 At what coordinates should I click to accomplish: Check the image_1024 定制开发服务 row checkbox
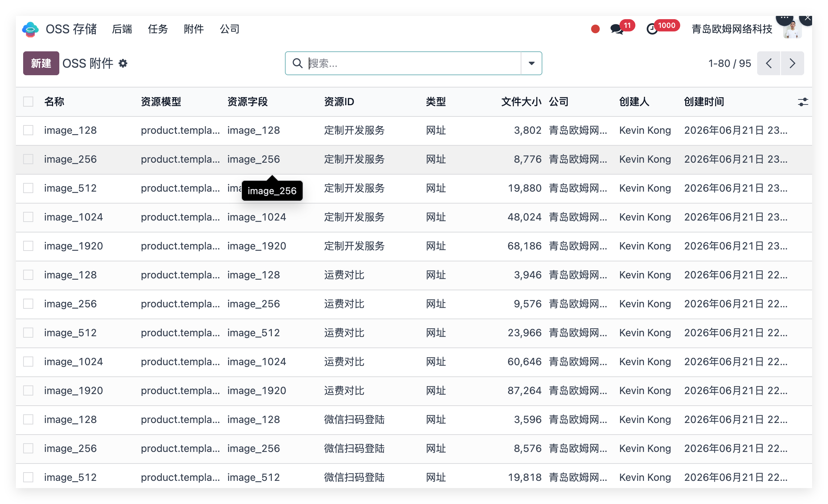pos(28,217)
